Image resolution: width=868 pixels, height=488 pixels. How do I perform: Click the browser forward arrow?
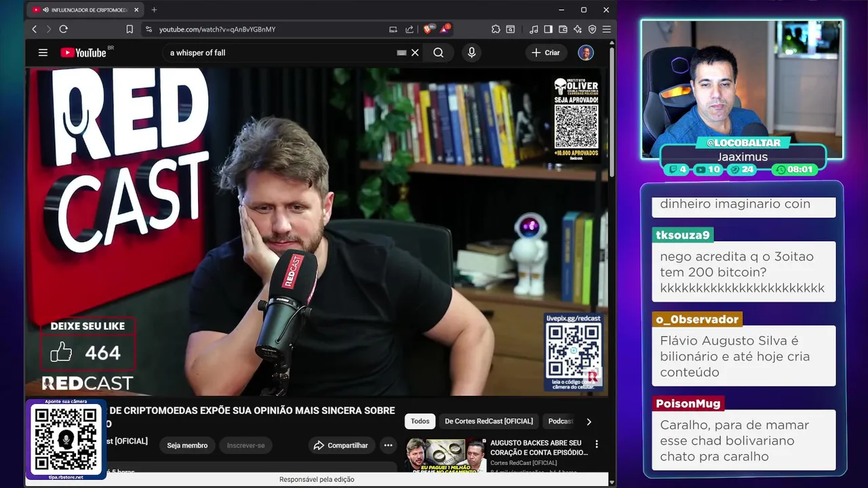point(49,29)
